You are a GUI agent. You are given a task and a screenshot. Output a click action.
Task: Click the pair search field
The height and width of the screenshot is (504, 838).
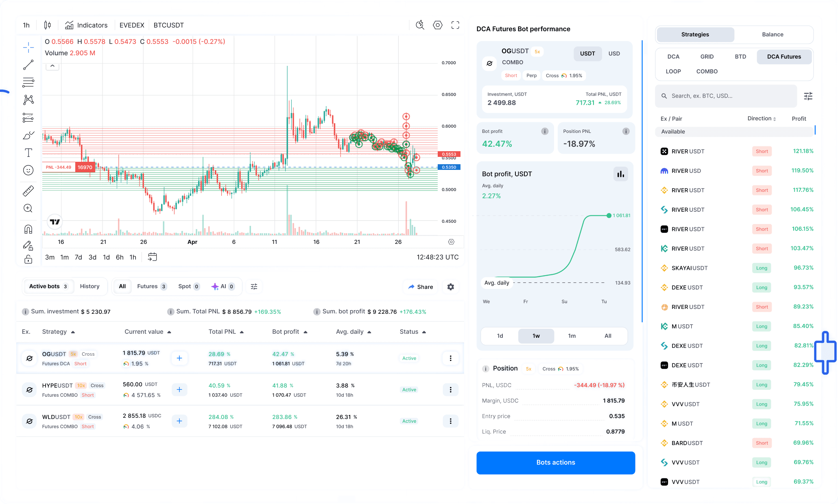[727, 96]
